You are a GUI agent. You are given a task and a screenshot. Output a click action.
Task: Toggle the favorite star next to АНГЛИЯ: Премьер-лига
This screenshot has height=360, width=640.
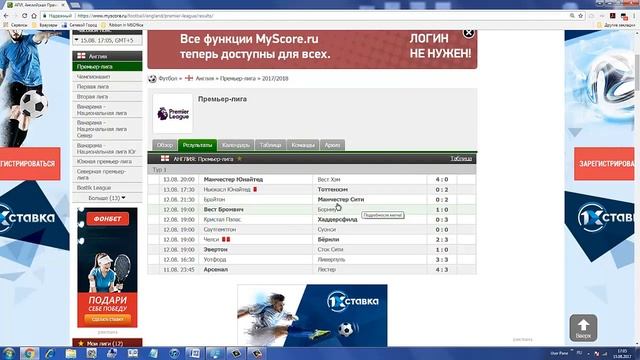(240, 158)
